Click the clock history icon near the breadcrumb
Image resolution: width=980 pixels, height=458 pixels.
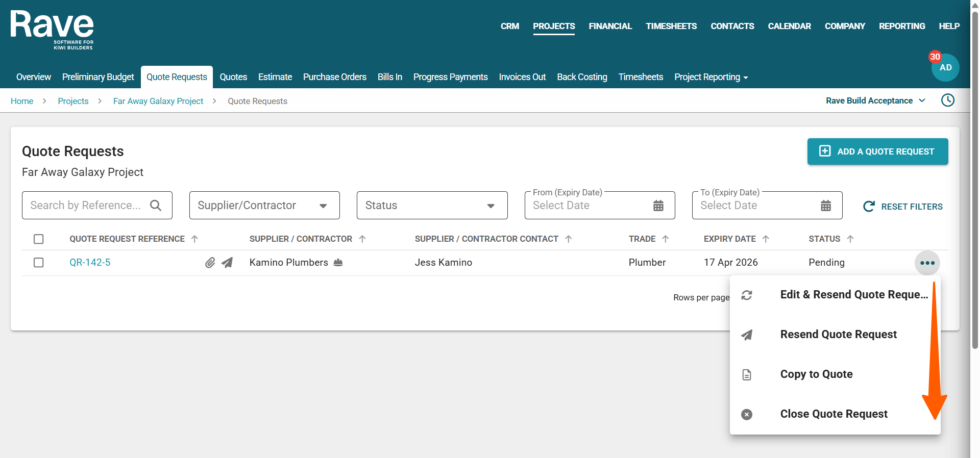(947, 100)
